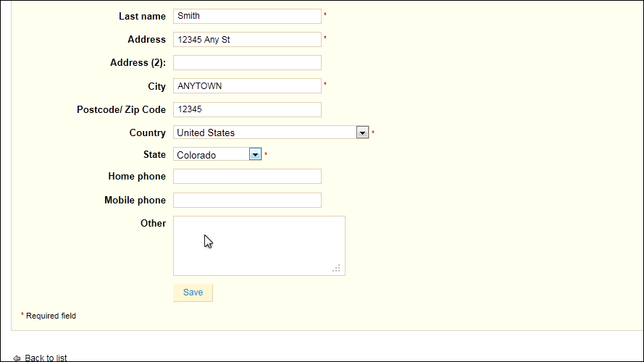The width and height of the screenshot is (644, 362).
Task: Expand the State dropdown arrow
Action: [x=255, y=154]
